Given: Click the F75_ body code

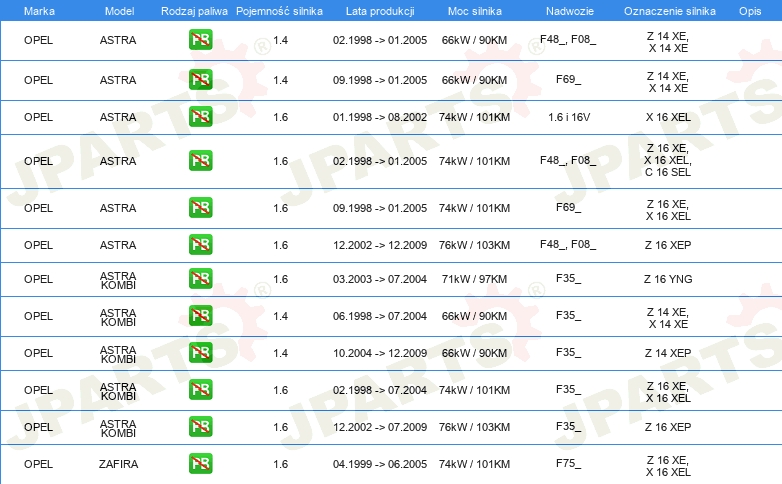Looking at the screenshot, I should coord(569,463).
